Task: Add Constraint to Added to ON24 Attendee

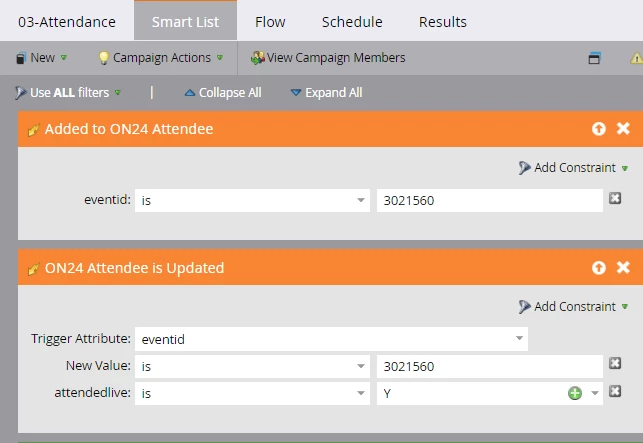Action: (x=573, y=168)
